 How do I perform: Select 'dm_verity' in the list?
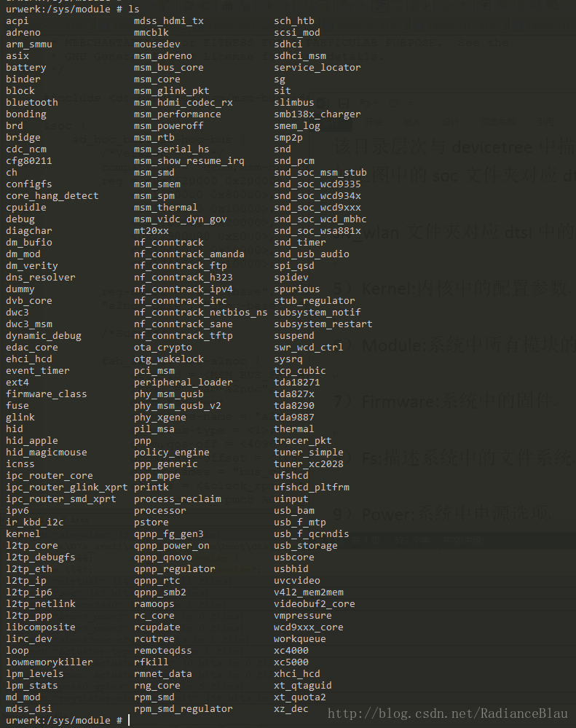pyautogui.click(x=32, y=265)
